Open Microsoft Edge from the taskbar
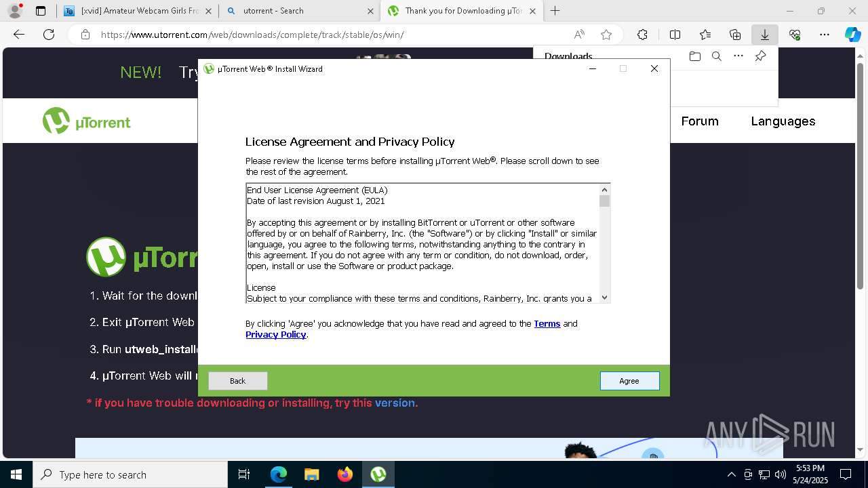 click(279, 474)
